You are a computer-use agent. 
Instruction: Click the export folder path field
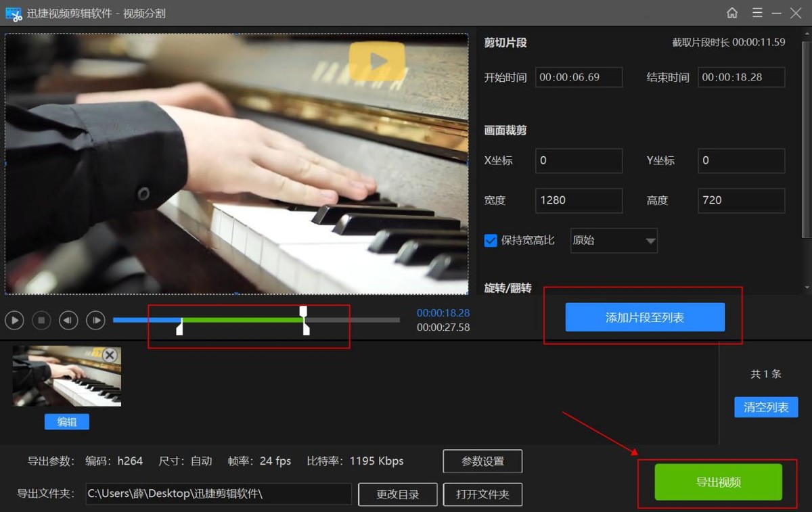coord(219,494)
